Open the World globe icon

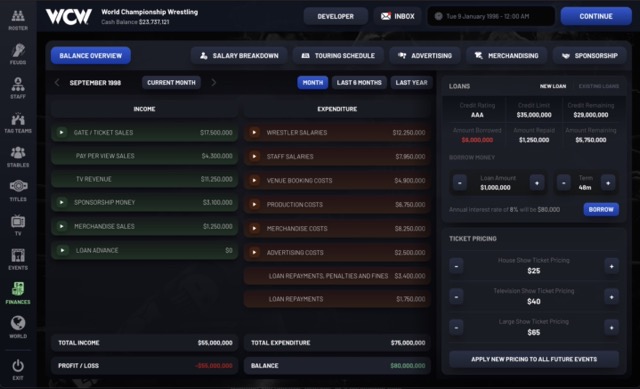click(18, 323)
